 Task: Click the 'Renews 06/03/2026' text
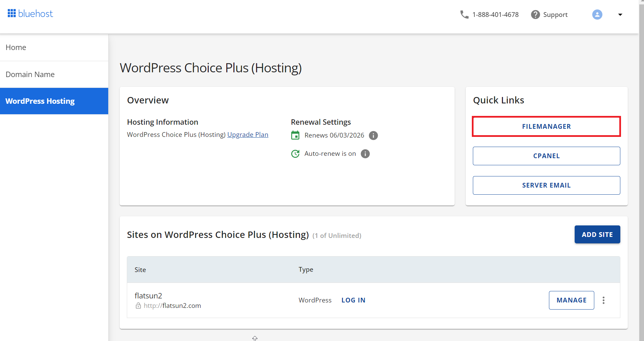pos(334,135)
